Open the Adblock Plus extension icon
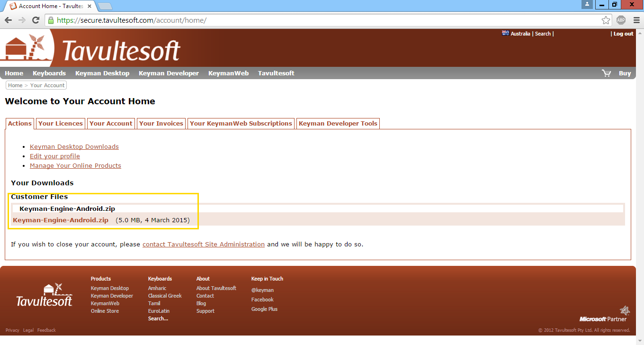The width and height of the screenshot is (644, 345). [x=621, y=20]
